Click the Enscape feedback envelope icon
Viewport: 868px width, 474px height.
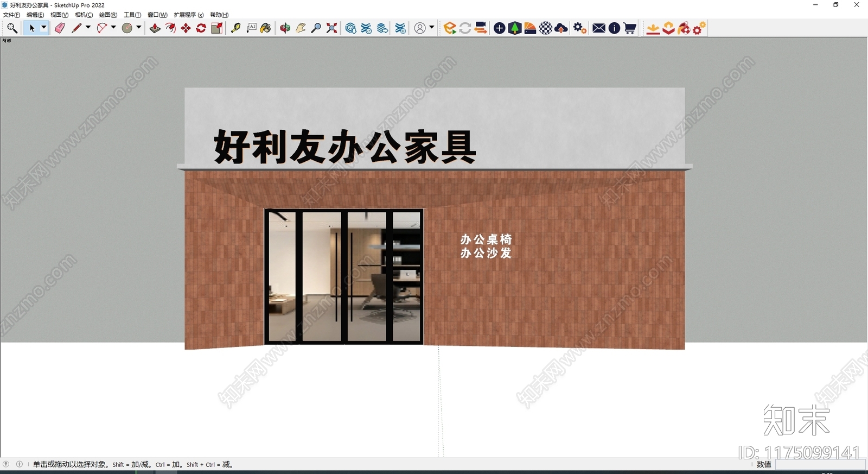[x=599, y=28]
